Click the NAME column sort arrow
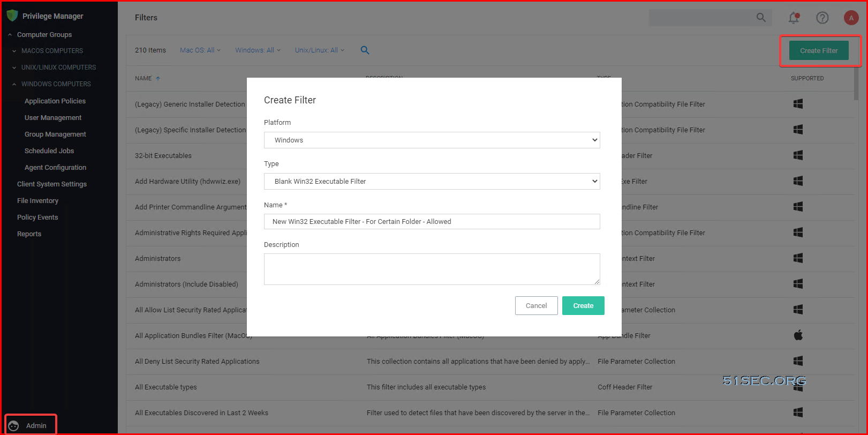This screenshot has height=435, width=868. click(158, 78)
